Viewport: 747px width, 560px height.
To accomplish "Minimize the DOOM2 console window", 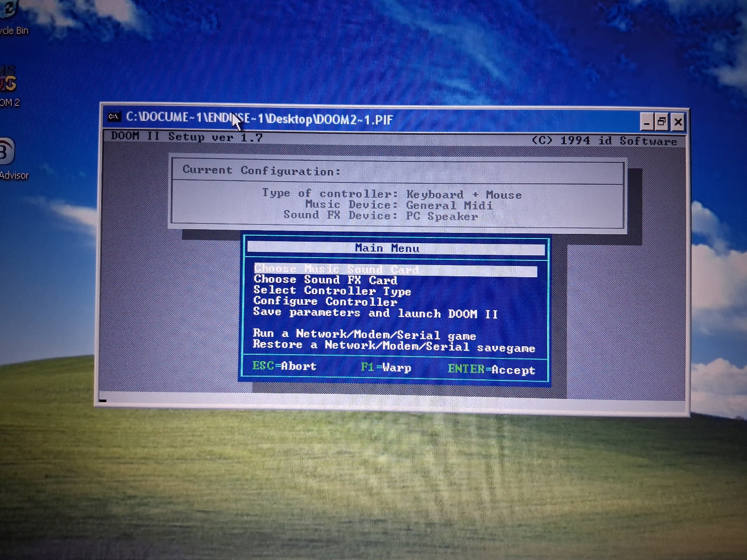I will coord(646,123).
